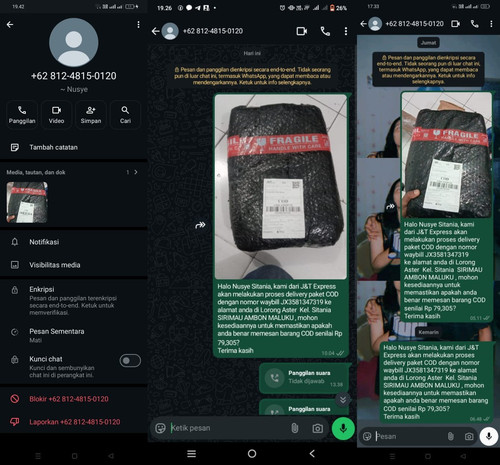Open the three-dot menu in right chat
500x465 pixels.
pyautogui.click(x=491, y=24)
